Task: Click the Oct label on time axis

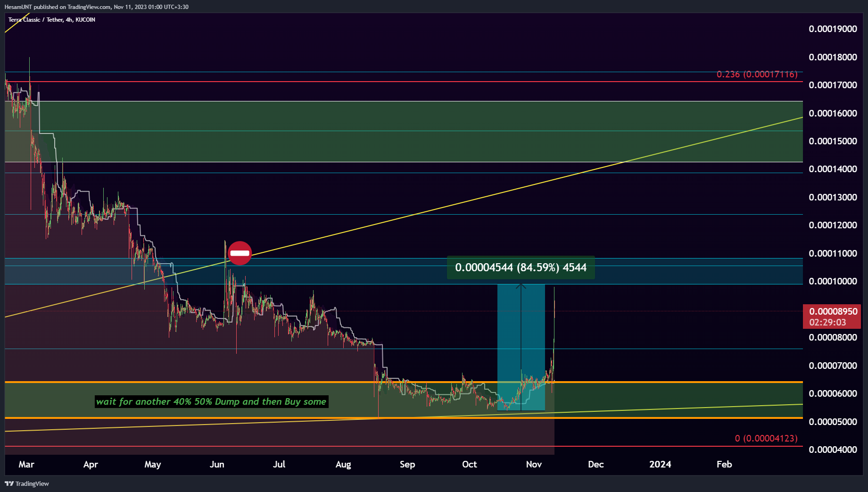Action: tap(470, 464)
